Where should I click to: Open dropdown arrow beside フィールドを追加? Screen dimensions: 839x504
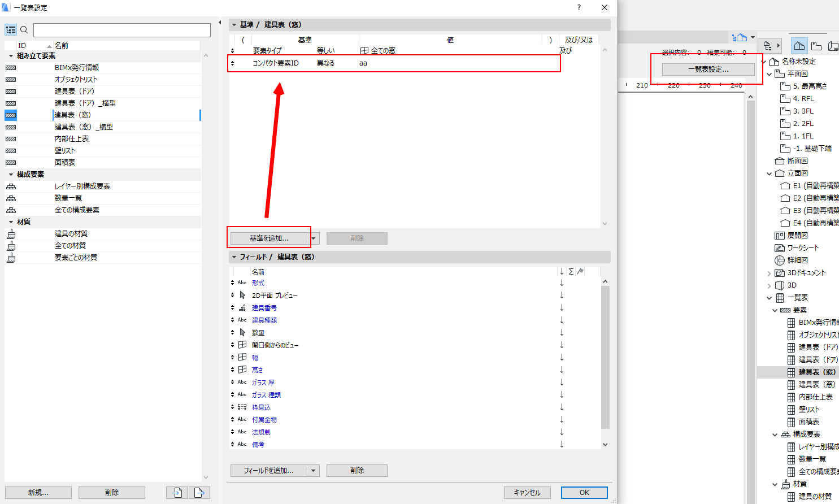(x=314, y=471)
